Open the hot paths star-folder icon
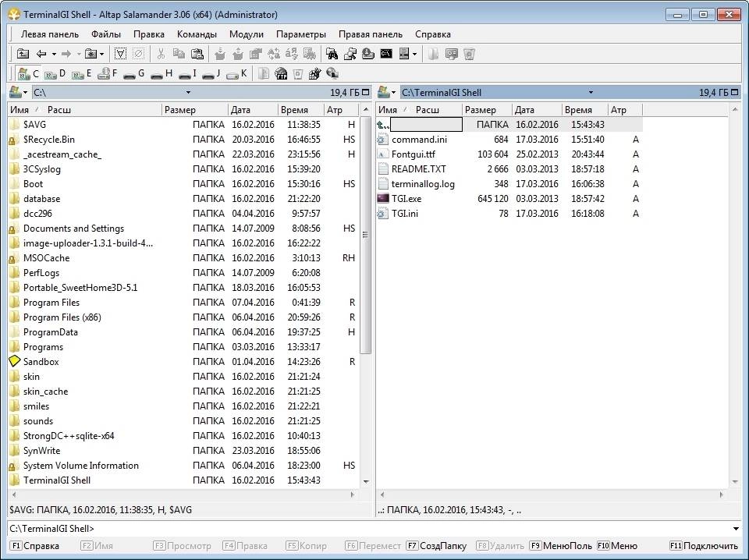This screenshot has height=560, width=749. 91,54
